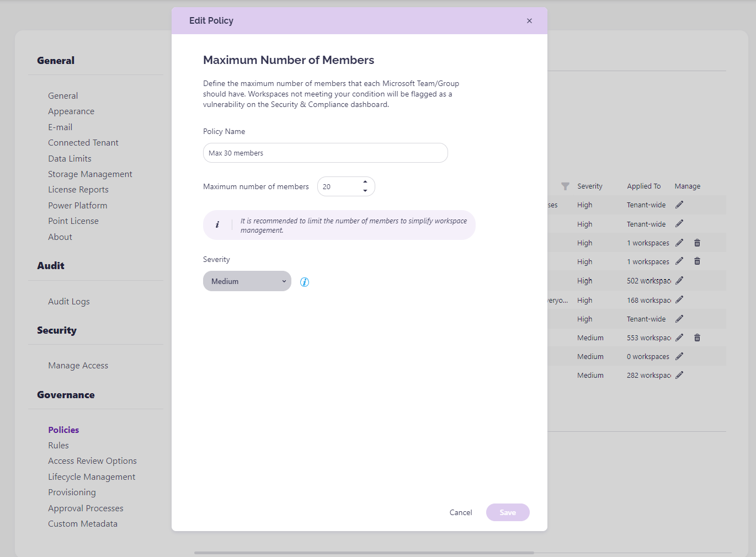Decrease maximum number of members value
This screenshot has width=756, height=557.
tap(365, 191)
